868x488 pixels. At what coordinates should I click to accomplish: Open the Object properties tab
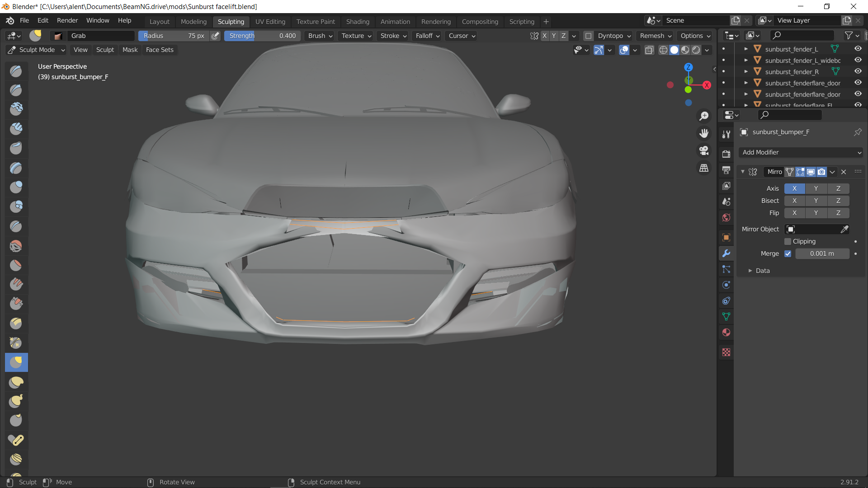click(726, 237)
